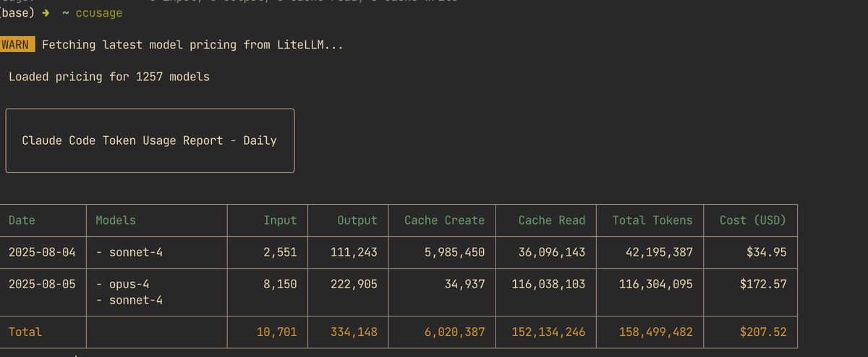Click total output '334,148'
This screenshot has width=868, height=357.
(x=354, y=332)
